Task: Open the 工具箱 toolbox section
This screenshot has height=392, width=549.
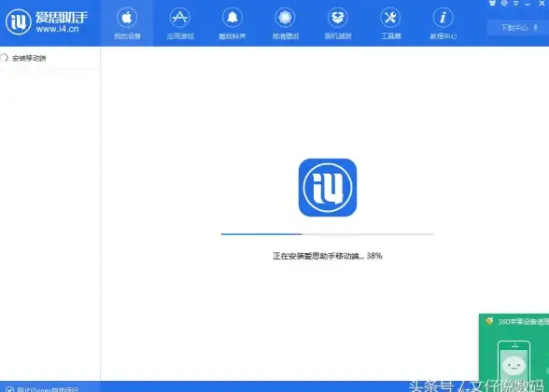Action: tap(390, 23)
